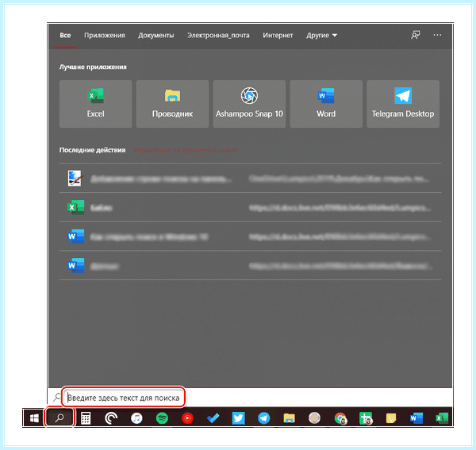Expand the Другие dropdown
This screenshot has height=450, width=476.
321,36
